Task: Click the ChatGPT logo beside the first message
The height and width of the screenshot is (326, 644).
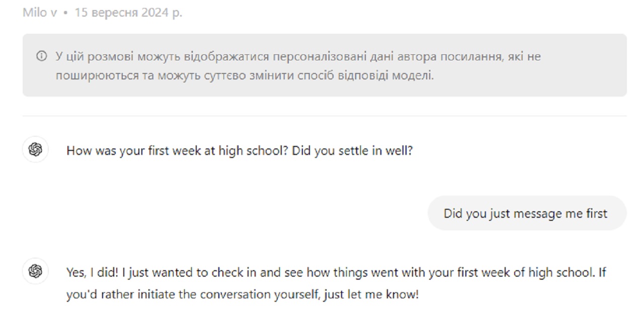Action: click(35, 149)
